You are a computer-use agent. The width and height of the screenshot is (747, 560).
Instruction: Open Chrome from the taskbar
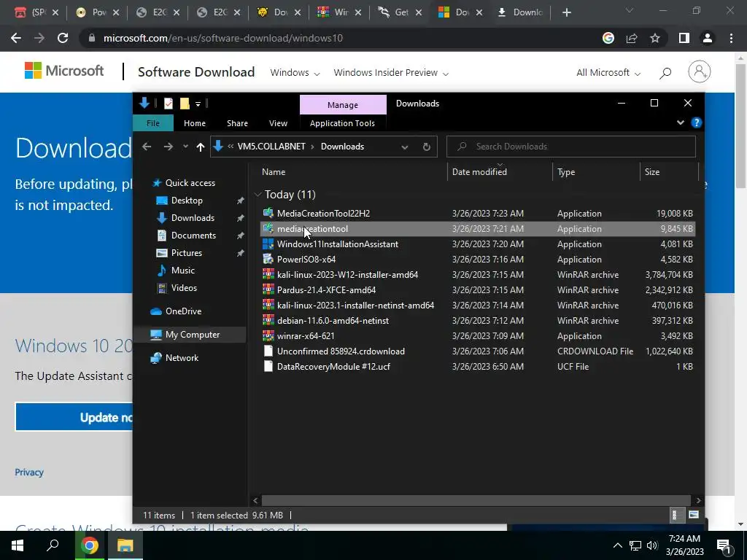89,545
